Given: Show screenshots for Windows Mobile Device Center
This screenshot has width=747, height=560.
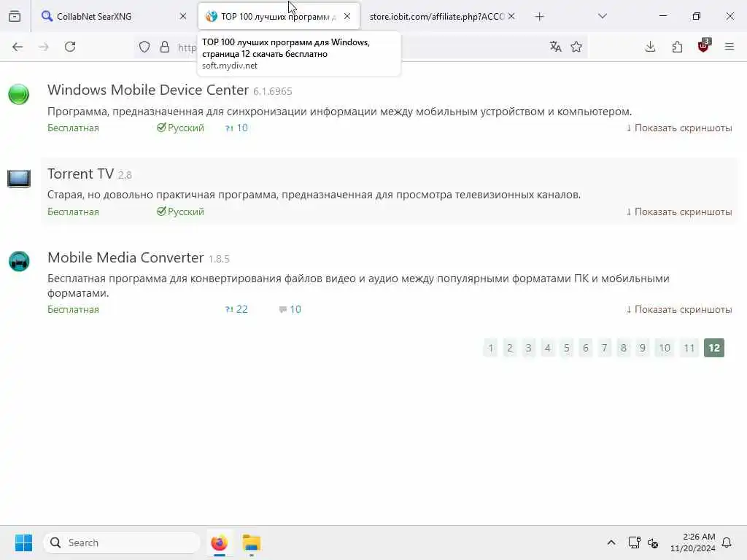Looking at the screenshot, I should pyautogui.click(x=679, y=128).
